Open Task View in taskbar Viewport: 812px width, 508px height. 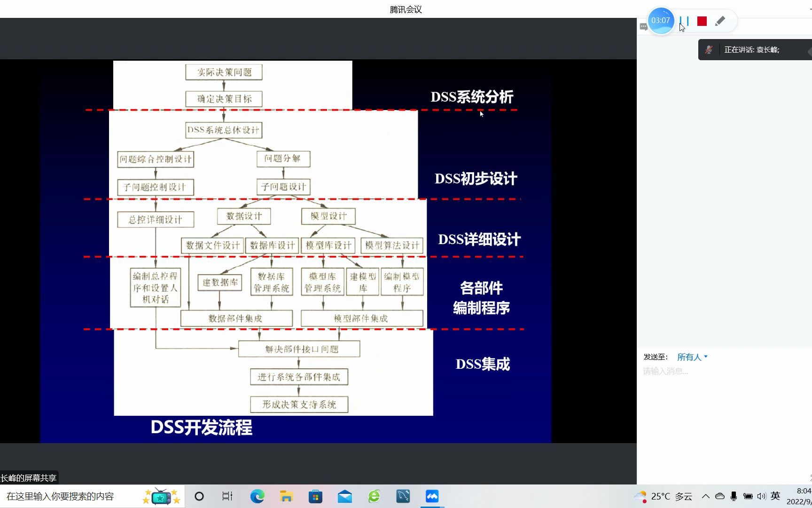point(227,496)
